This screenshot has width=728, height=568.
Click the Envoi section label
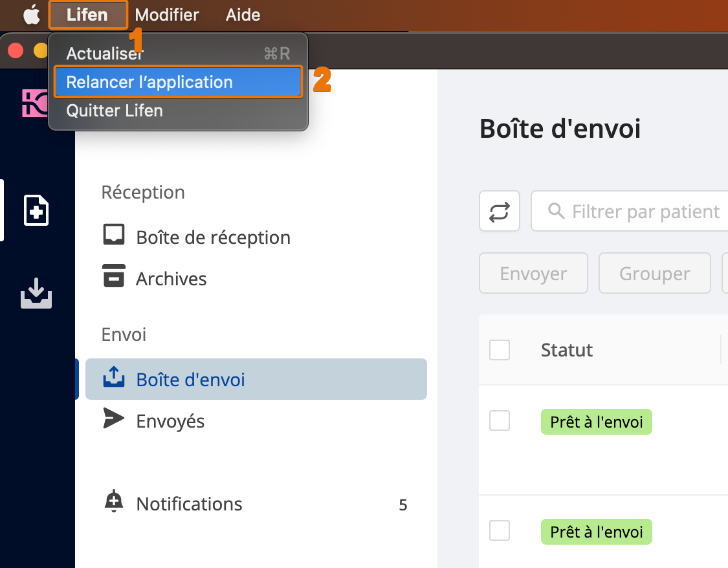click(x=124, y=334)
